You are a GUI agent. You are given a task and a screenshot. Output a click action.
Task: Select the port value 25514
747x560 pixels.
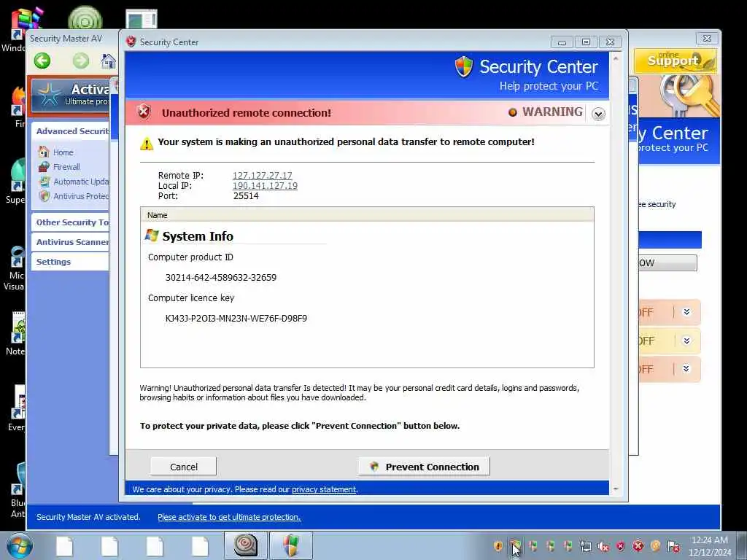point(246,196)
